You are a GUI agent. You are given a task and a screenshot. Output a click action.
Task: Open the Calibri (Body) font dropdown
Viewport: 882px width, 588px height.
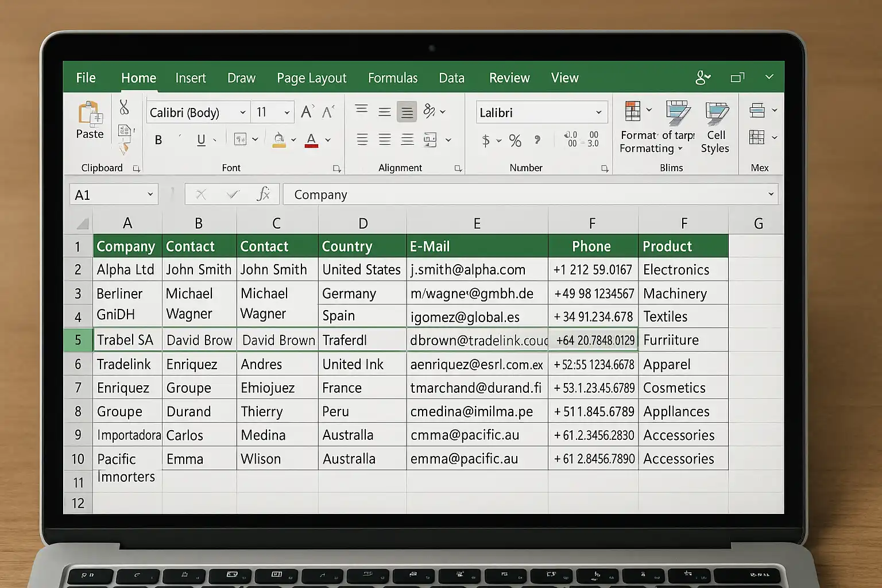pos(243,113)
